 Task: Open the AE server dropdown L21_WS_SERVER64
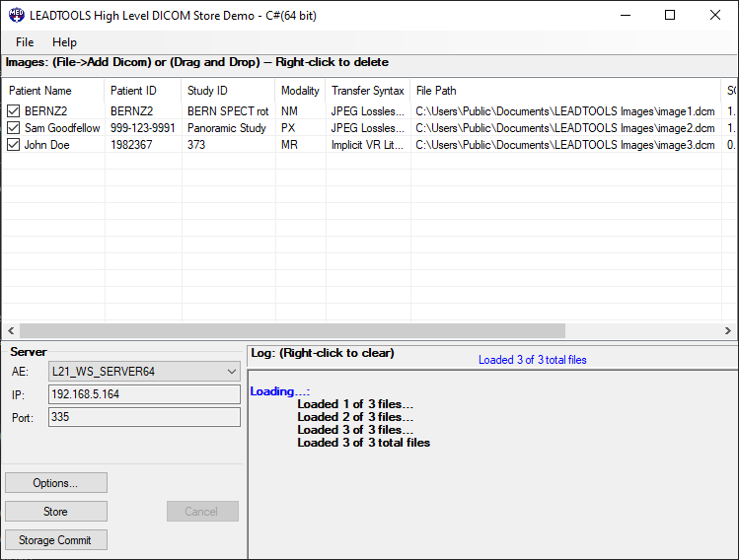pos(144,372)
